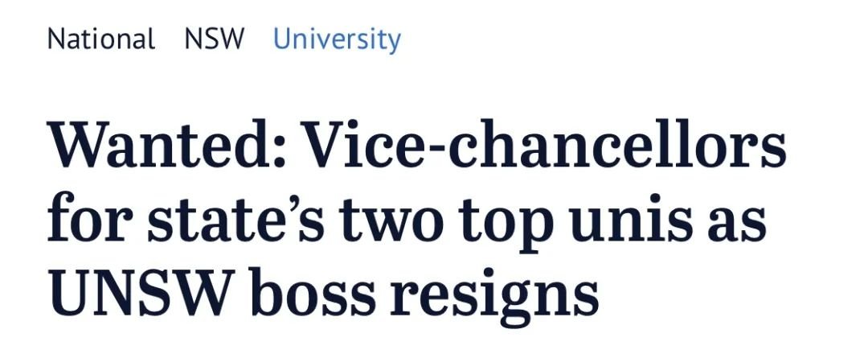The image size is (868, 346).
Task: Click the word "UNSW" in the headline
Action: click(x=141, y=291)
